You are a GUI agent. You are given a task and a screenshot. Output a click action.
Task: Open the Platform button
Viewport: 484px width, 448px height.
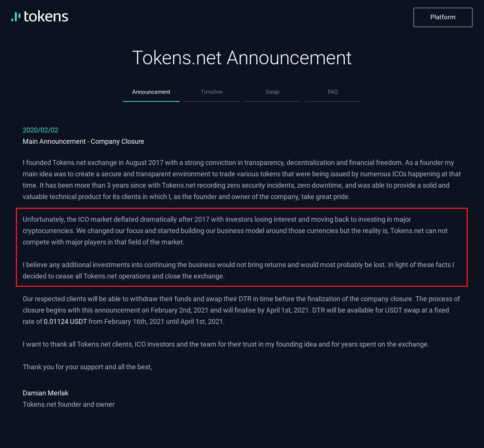point(443,17)
